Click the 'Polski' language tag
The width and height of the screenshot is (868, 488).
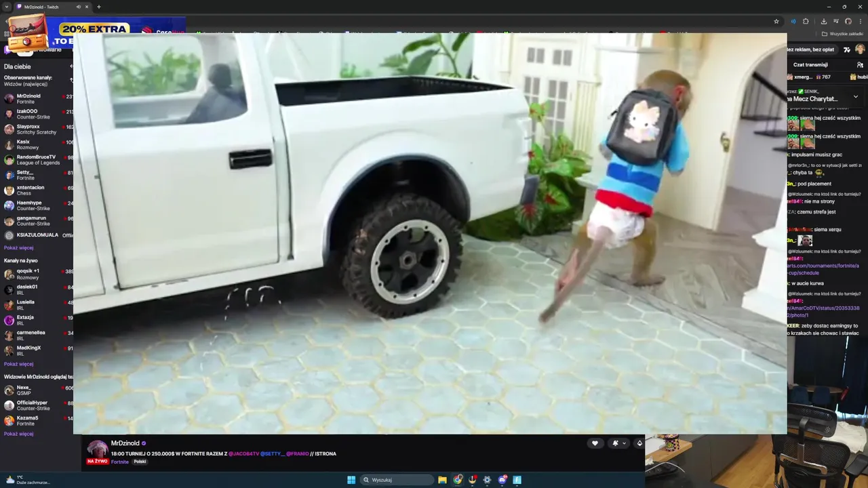(140, 462)
